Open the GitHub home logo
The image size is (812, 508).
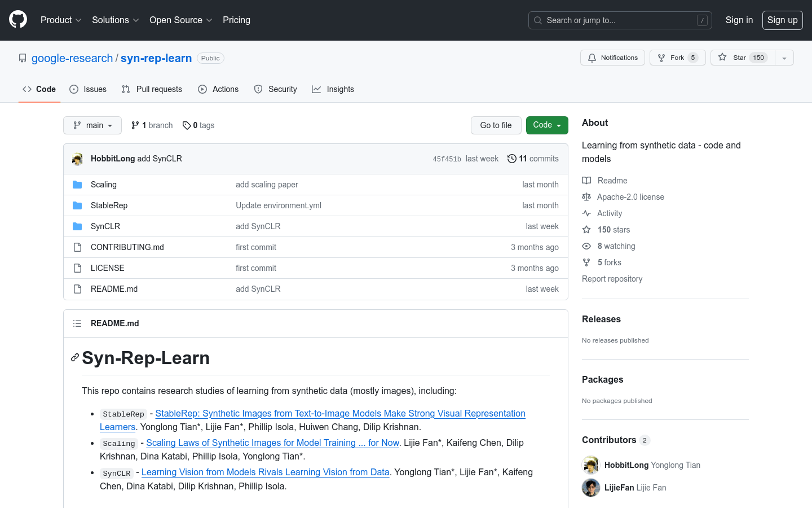coord(18,20)
